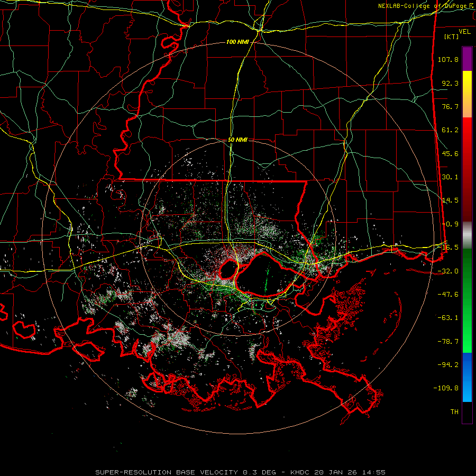Click the 76.7 legend value
Image resolution: width=476 pixels, height=476 pixels.
tap(450, 106)
